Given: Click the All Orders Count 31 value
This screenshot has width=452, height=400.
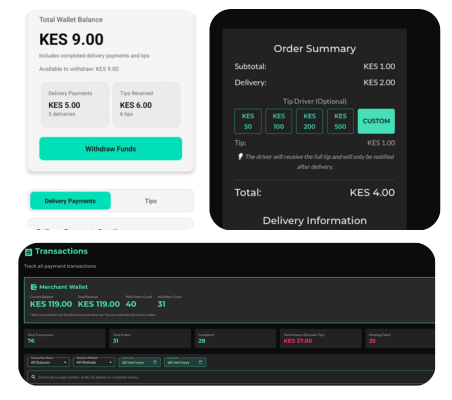Looking at the screenshot, I should (161, 304).
